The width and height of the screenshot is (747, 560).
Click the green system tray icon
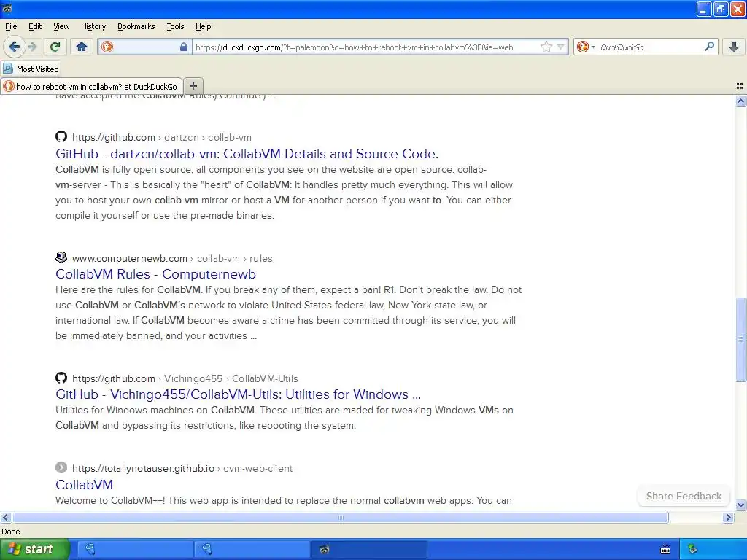click(692, 550)
